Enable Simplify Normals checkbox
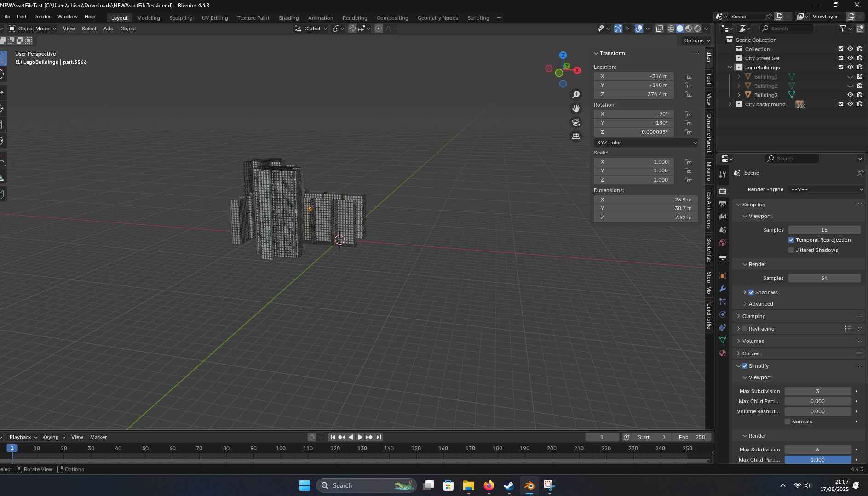The width and height of the screenshot is (868, 496). click(788, 422)
